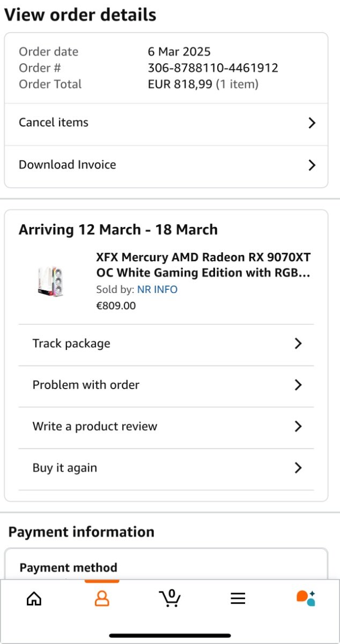Click the Buy it again chevron

pyautogui.click(x=298, y=468)
